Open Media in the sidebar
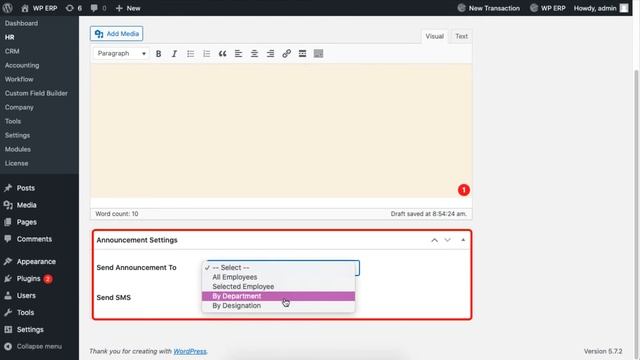This screenshot has height=360, width=640. click(26, 205)
